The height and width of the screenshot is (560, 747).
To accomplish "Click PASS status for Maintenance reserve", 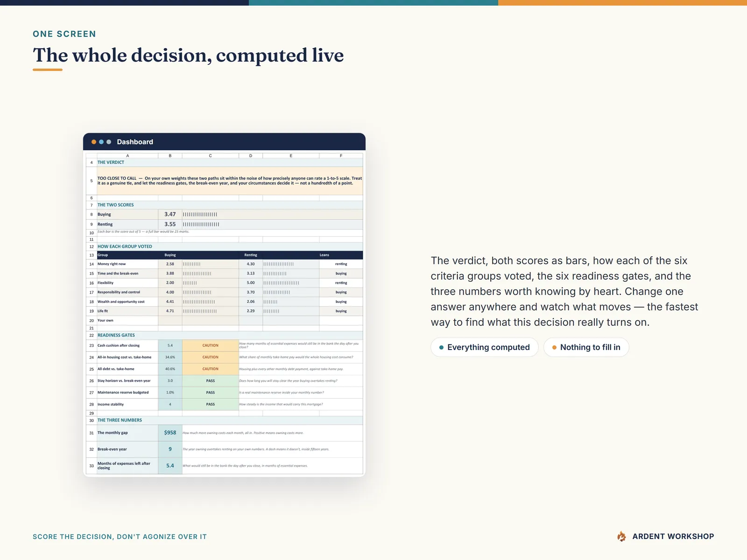I will [211, 392].
